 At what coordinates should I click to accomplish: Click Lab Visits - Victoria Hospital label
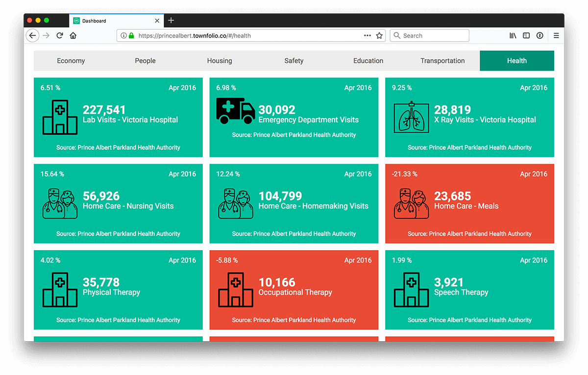coord(130,120)
